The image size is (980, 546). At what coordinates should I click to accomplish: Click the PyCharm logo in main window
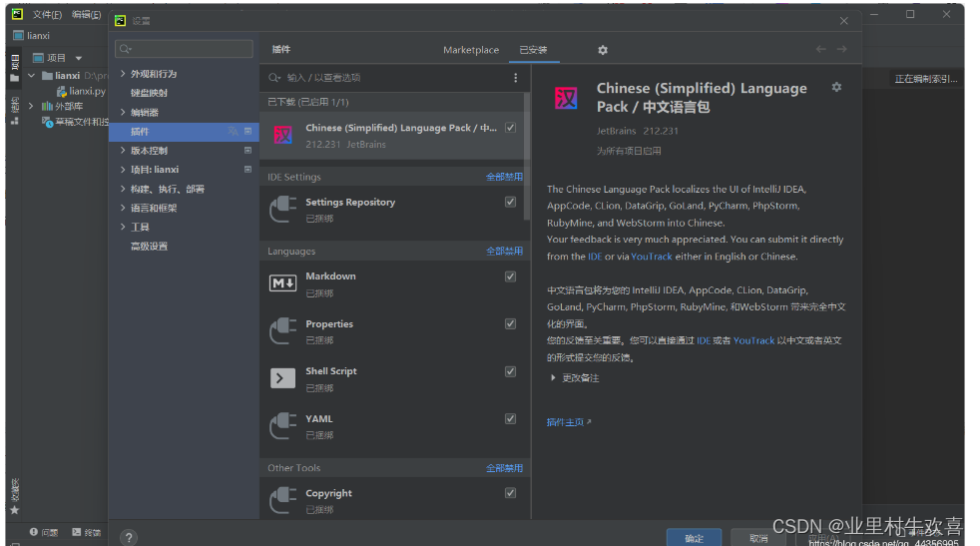click(x=17, y=14)
